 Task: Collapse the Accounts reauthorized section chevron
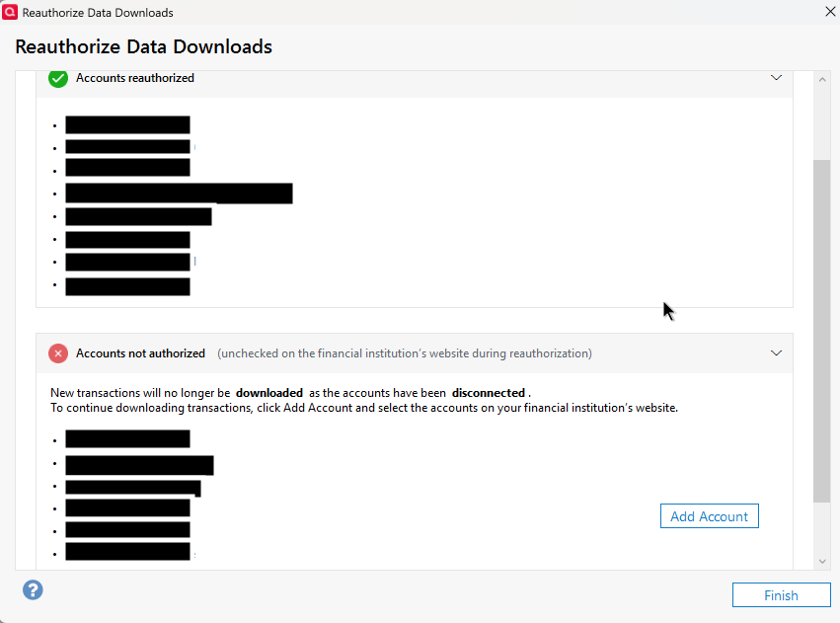pos(776,78)
